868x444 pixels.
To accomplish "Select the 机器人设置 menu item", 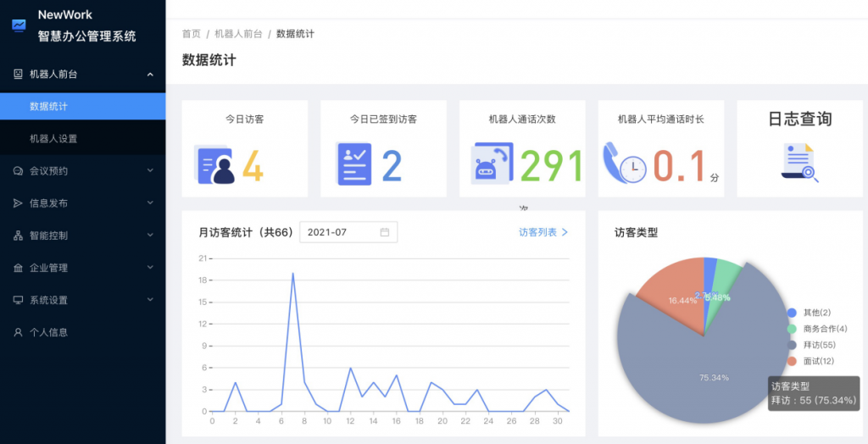I will point(53,138).
